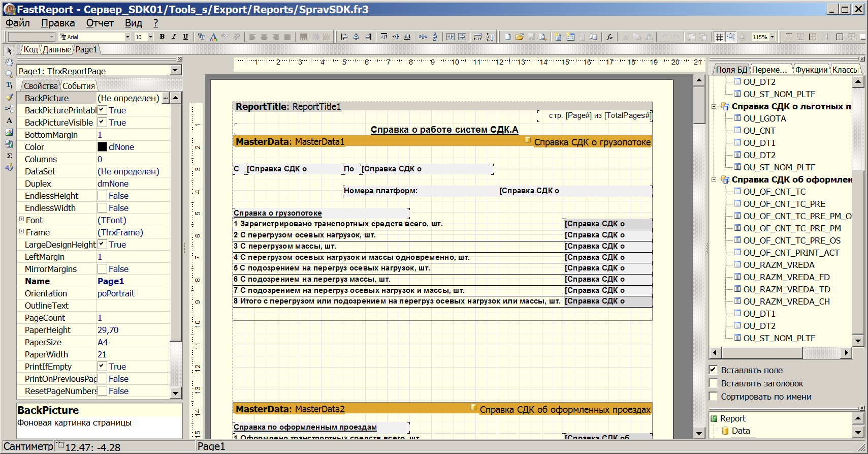The image size is (868, 454).
Task: Select the arrow selection tool
Action: [x=9, y=50]
